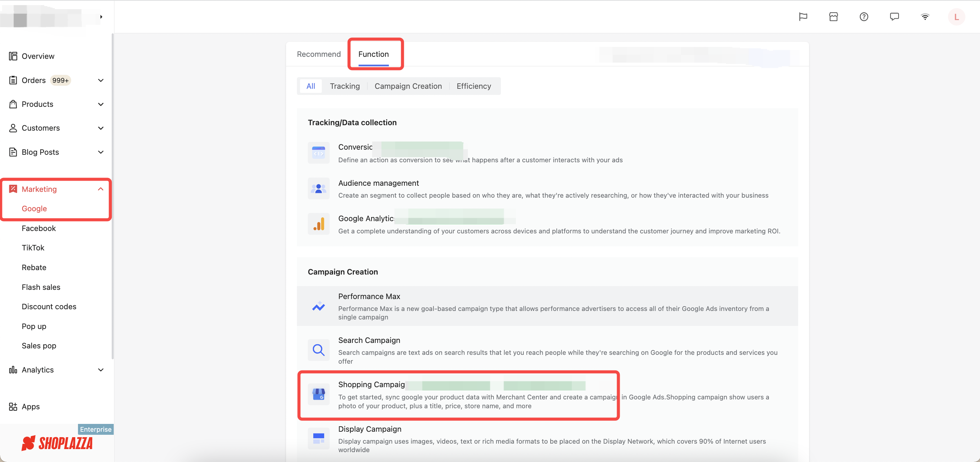Click the Audience management people icon

click(x=318, y=188)
